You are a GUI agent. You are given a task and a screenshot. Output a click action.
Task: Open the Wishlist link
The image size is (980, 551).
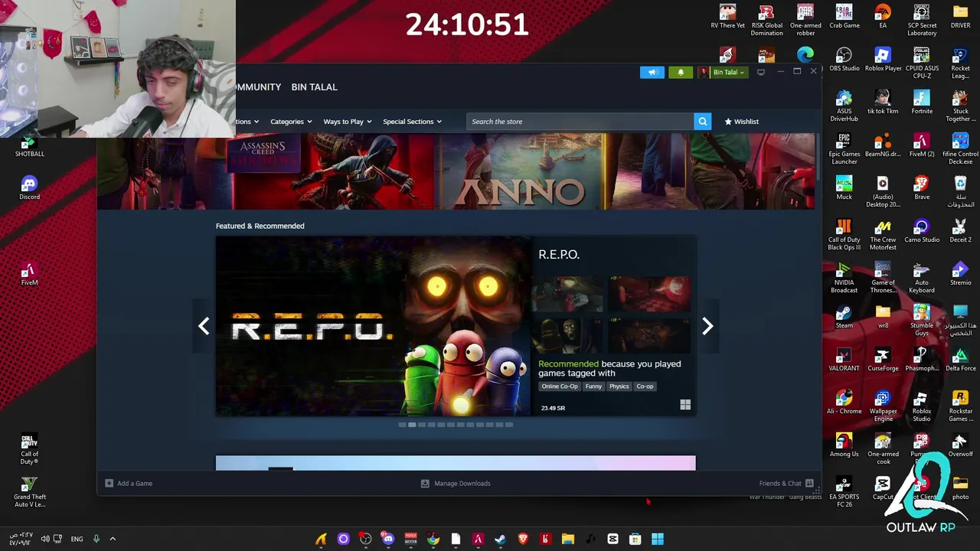[x=741, y=122]
